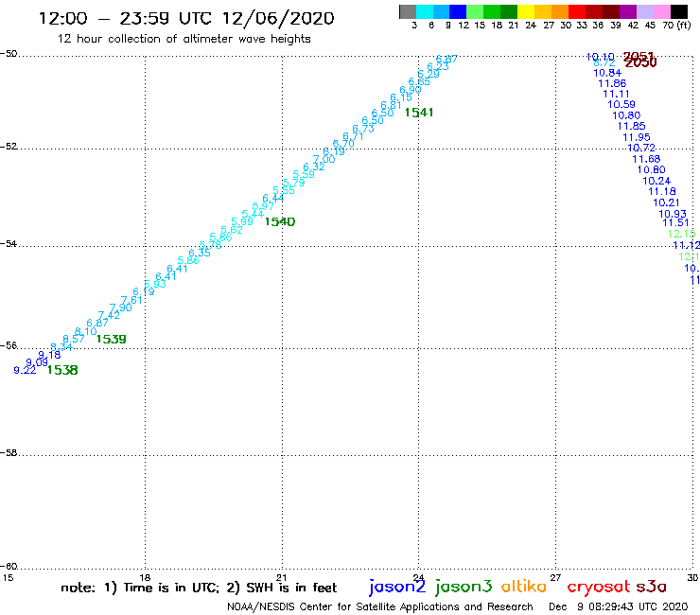Image resolution: width=700 pixels, height=615 pixels.
Task: Click the wave height value 10.59
Action: coord(621,104)
